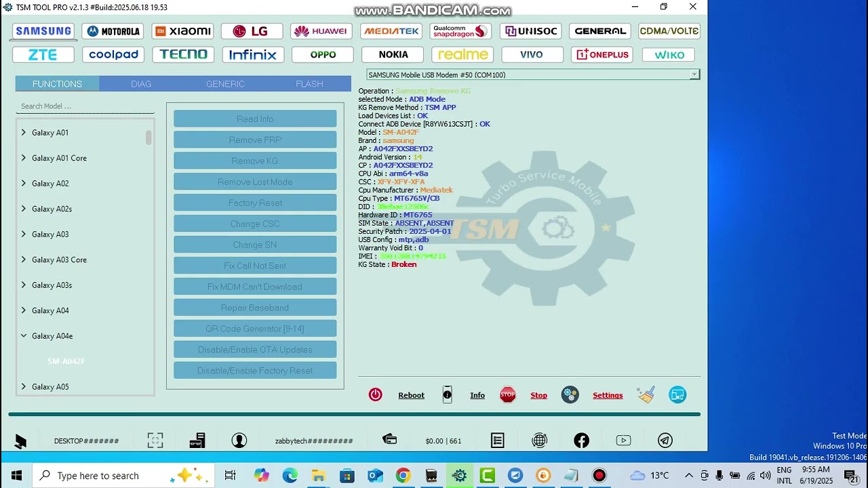Click the QR Code Generator [8-14] button

[x=255, y=329]
